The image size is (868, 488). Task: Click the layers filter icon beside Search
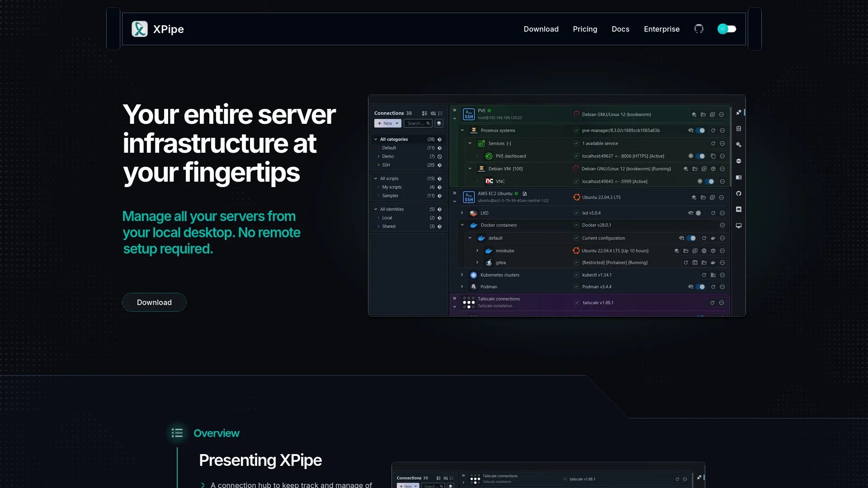coord(439,123)
